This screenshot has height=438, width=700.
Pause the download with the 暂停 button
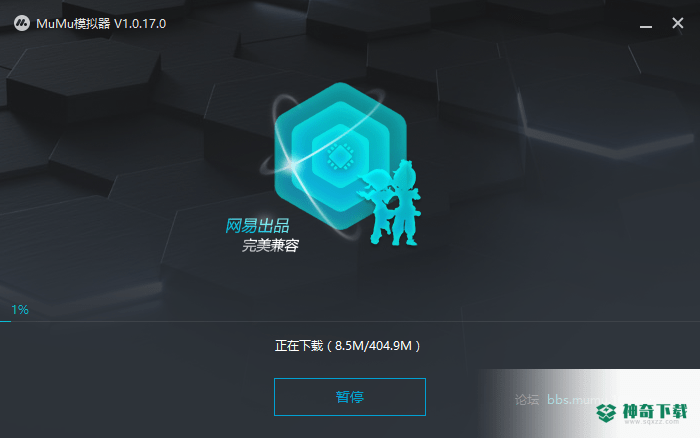pyautogui.click(x=350, y=397)
